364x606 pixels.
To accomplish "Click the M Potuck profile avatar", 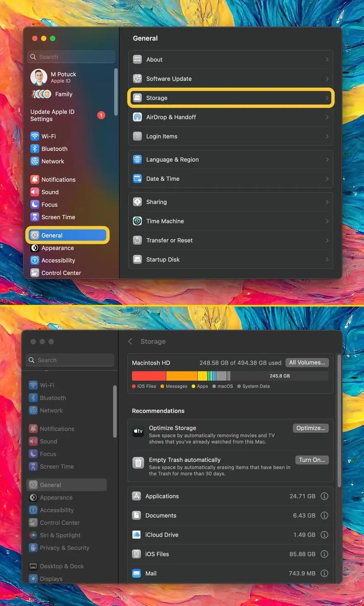I will (38, 77).
